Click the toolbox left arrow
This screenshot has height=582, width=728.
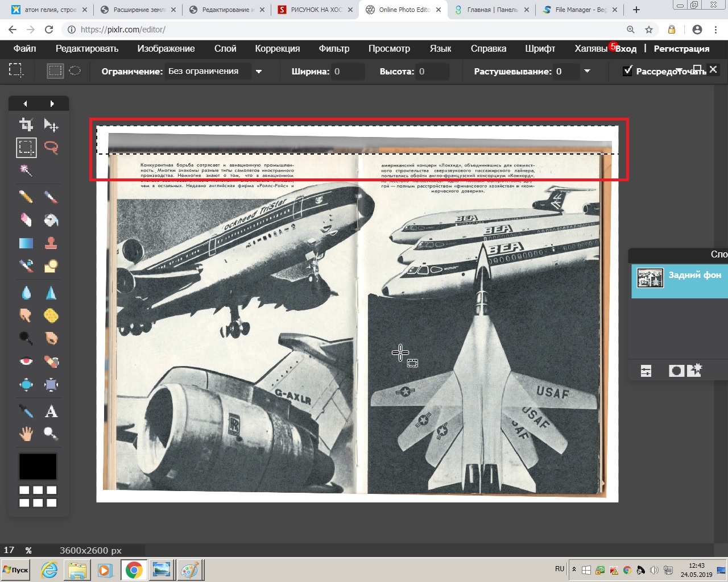tap(25, 103)
